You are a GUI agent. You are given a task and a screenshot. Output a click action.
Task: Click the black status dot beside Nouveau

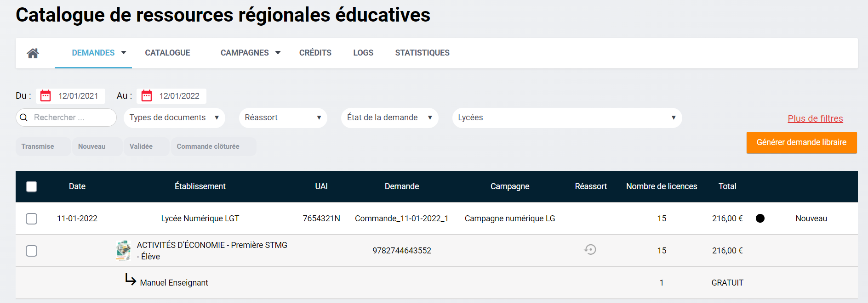coord(760,219)
